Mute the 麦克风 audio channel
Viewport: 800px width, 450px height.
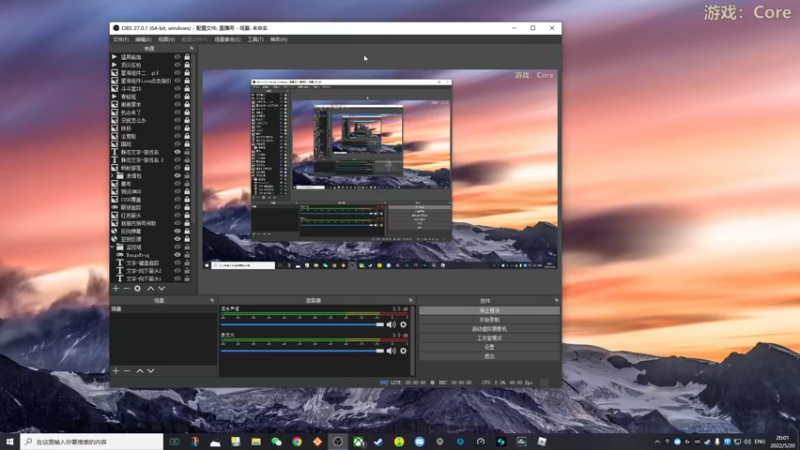pos(391,351)
